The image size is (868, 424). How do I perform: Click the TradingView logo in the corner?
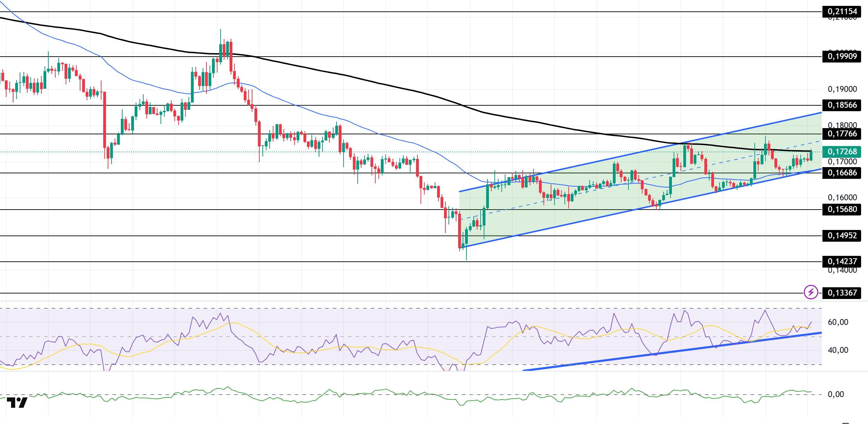click(17, 403)
